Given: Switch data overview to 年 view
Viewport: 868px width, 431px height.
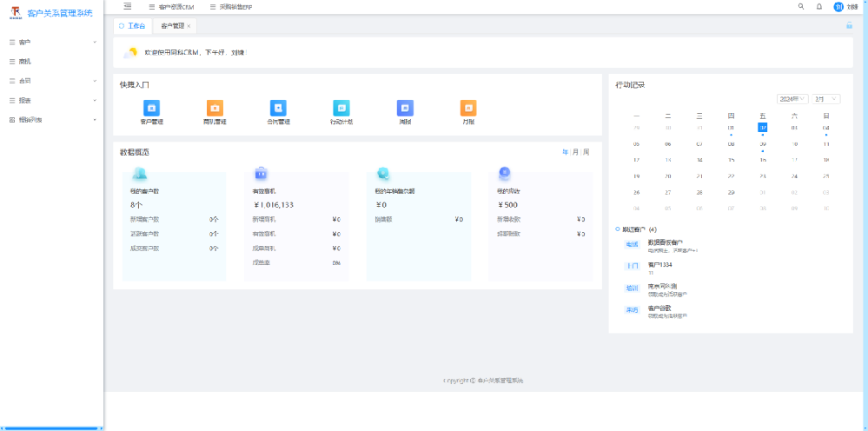Looking at the screenshot, I should point(565,152).
